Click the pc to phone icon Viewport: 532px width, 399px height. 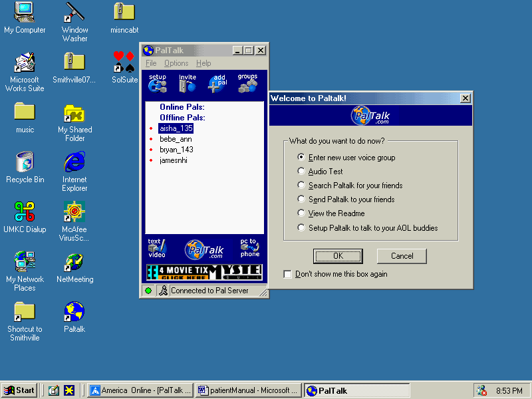[x=250, y=248]
